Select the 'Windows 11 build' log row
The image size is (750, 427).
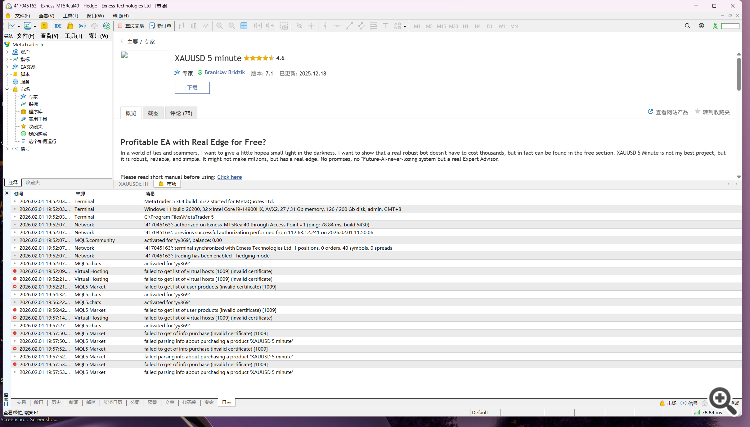[376, 209]
